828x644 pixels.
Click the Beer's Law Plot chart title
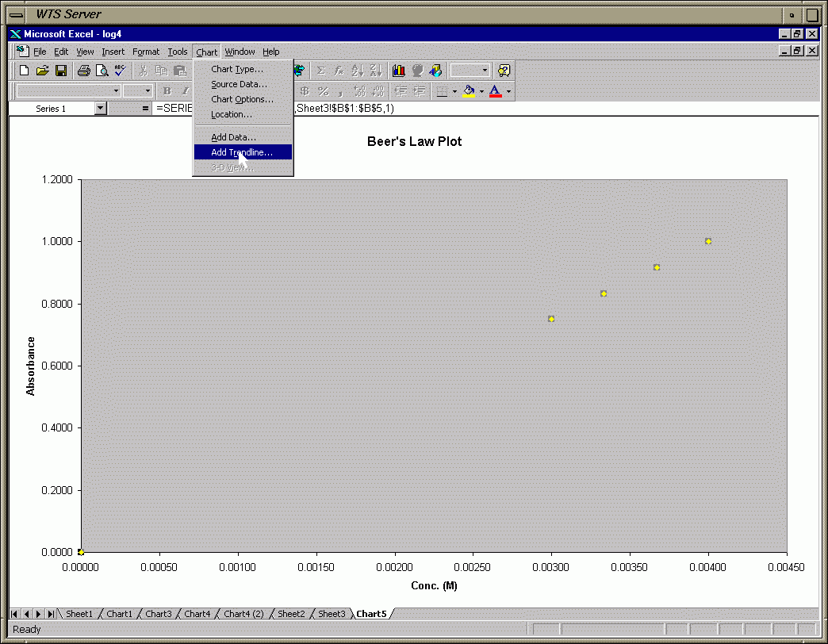click(414, 142)
